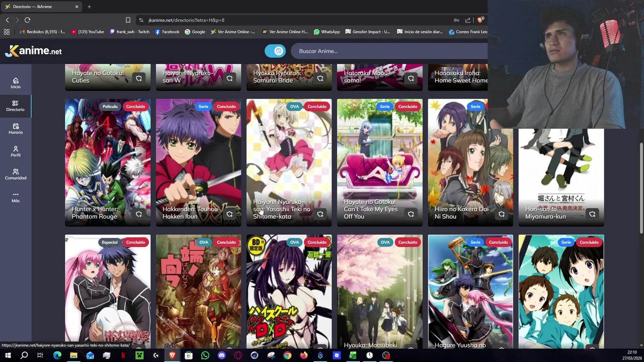The height and width of the screenshot is (362, 644).
Task: Open the Facebook bookmark
Action: pos(167,32)
